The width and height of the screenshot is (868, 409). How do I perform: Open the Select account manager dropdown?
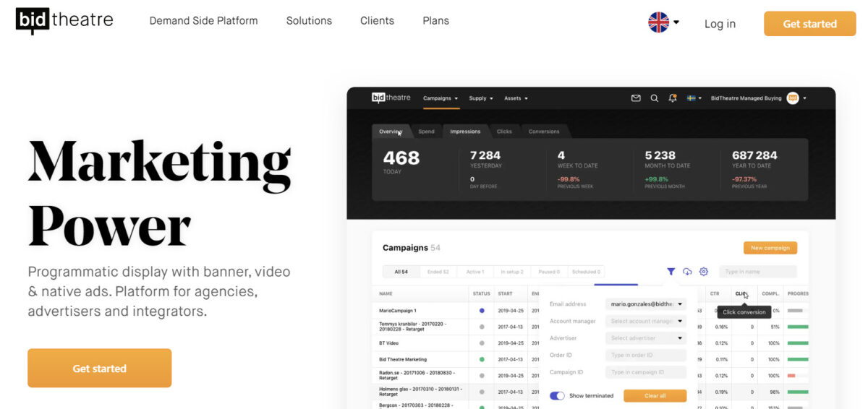pyautogui.click(x=646, y=321)
